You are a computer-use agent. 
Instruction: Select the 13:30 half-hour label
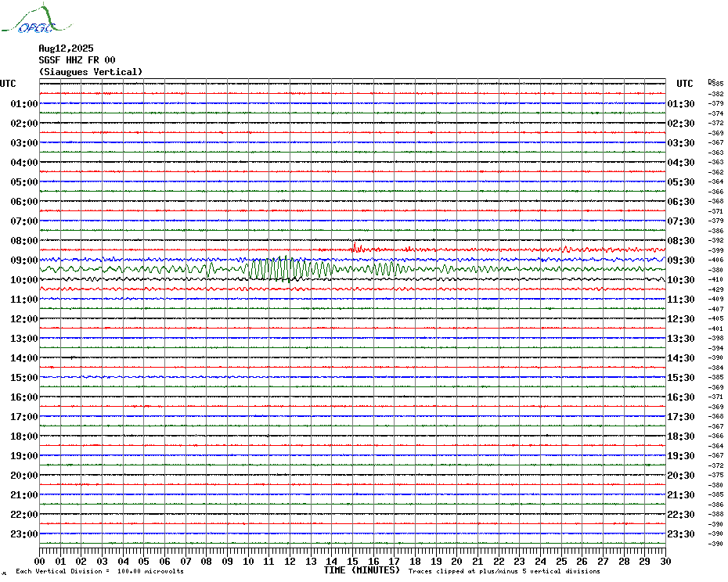681,339
